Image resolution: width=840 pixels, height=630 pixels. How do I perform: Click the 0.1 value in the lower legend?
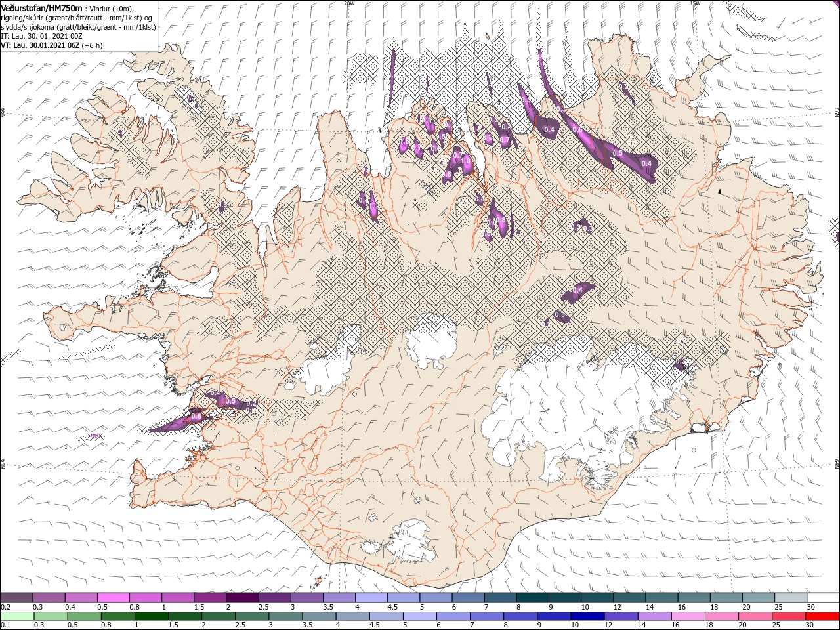click(x=5, y=625)
